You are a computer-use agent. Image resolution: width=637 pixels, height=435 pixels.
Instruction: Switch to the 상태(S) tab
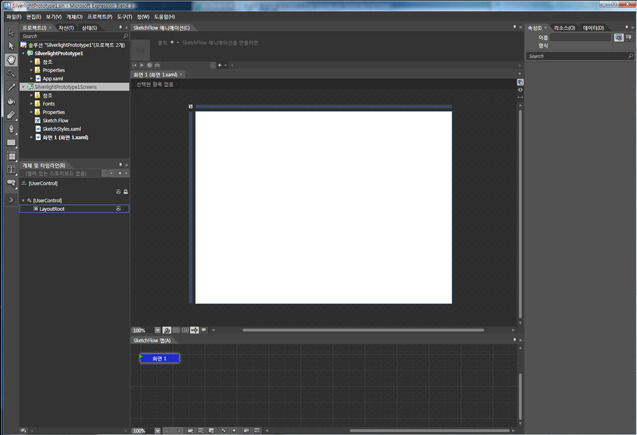pyautogui.click(x=89, y=28)
